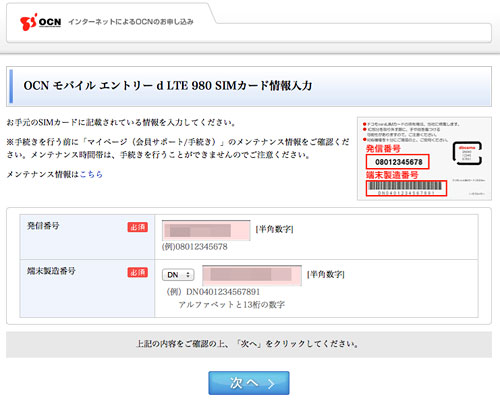
Task: Click the インターネットによるOCNのお申し込み header text
Action: [131, 22]
